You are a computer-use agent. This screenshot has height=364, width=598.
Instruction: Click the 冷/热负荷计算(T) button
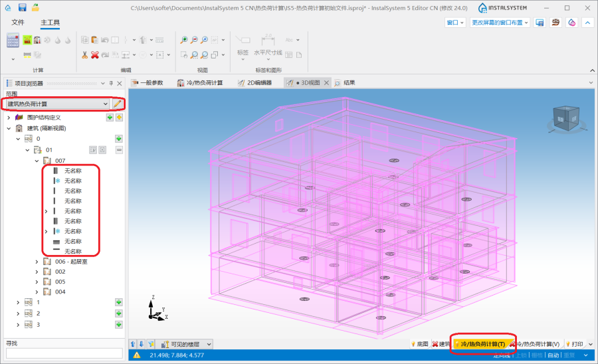click(482, 344)
